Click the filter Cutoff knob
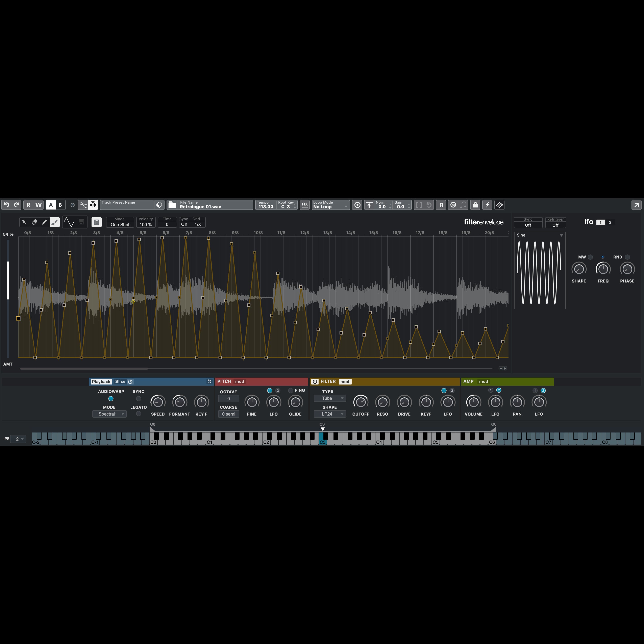644x644 pixels. point(361,402)
